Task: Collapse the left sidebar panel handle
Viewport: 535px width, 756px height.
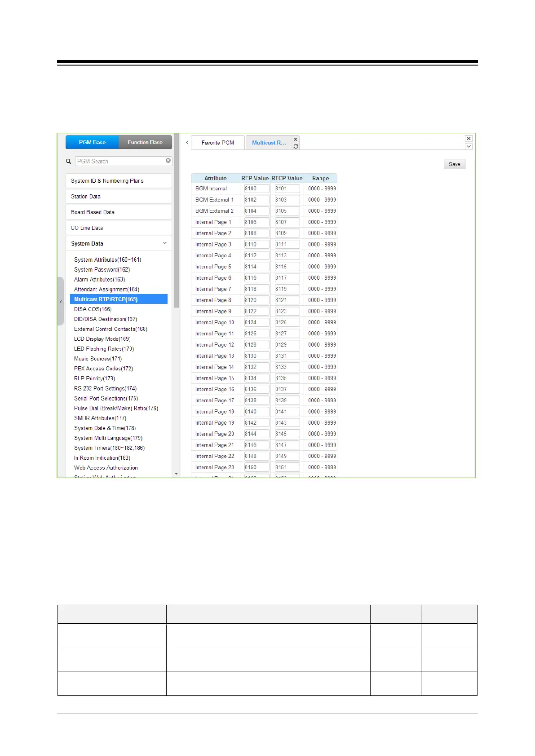Action: click(61, 301)
